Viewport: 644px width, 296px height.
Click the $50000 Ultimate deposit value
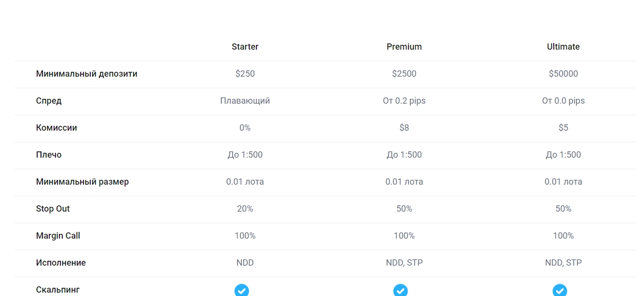563,74
